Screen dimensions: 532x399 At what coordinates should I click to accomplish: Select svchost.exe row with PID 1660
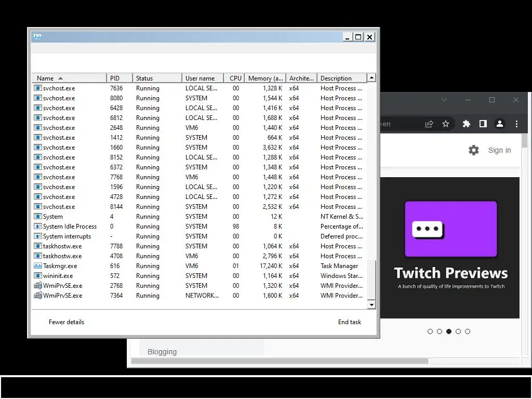[x=199, y=147]
